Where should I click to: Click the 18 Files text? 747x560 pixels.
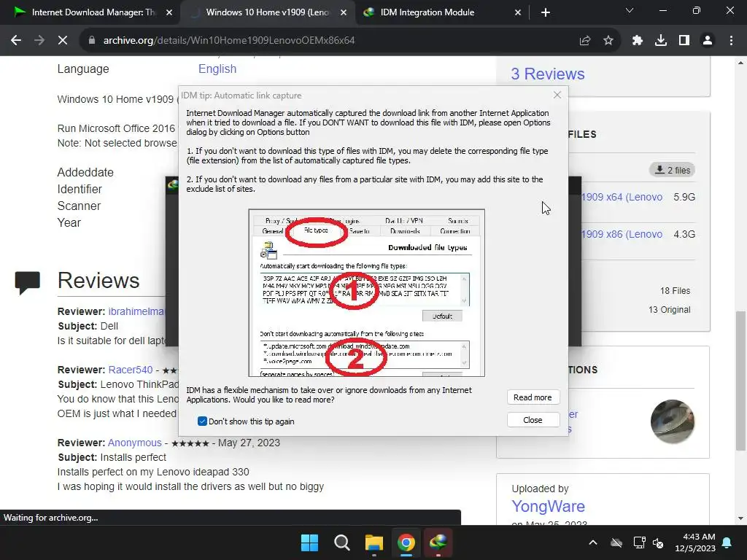click(x=675, y=291)
